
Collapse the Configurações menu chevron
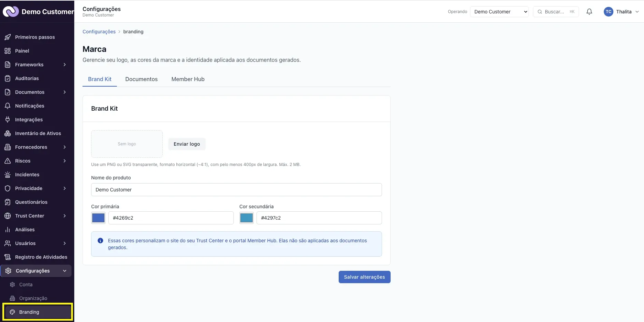pos(65,271)
